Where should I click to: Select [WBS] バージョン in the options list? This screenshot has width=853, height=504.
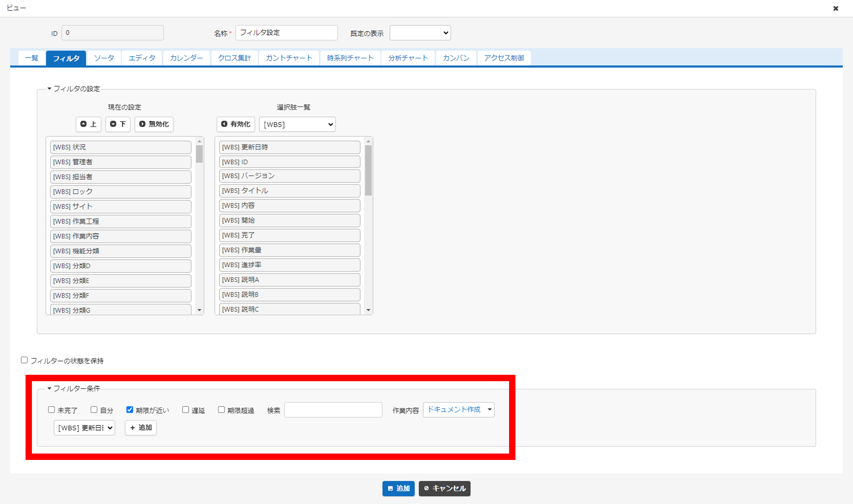click(x=290, y=176)
